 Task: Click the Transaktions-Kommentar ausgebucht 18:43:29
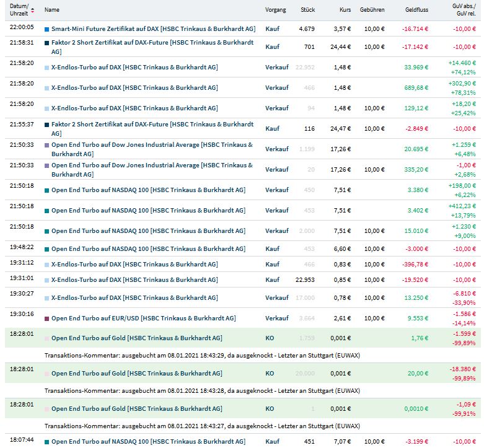pos(202,356)
